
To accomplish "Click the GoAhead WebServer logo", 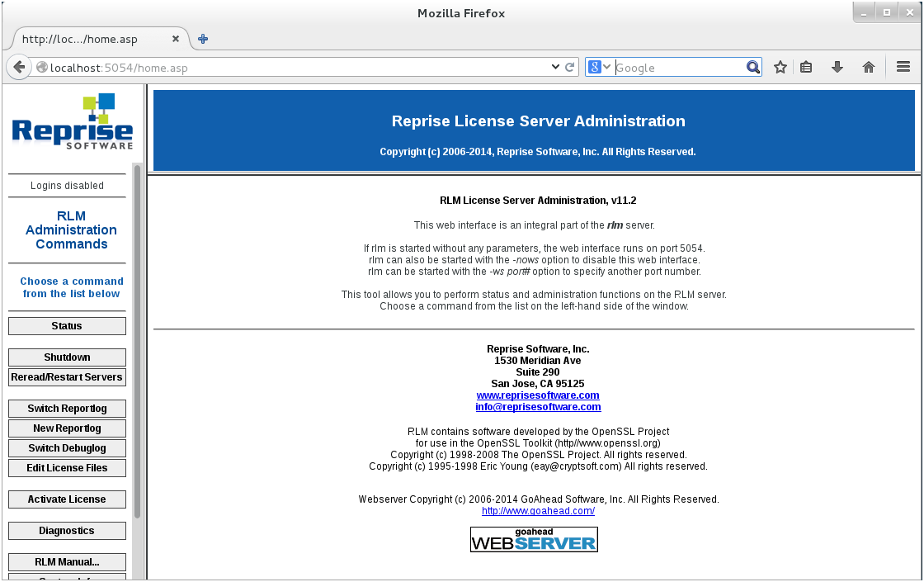I will pos(534,540).
